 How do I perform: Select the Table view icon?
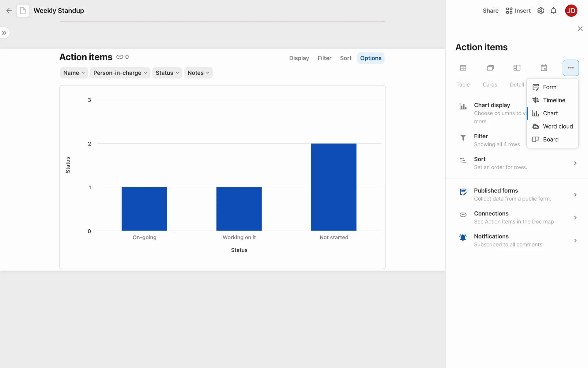click(463, 68)
